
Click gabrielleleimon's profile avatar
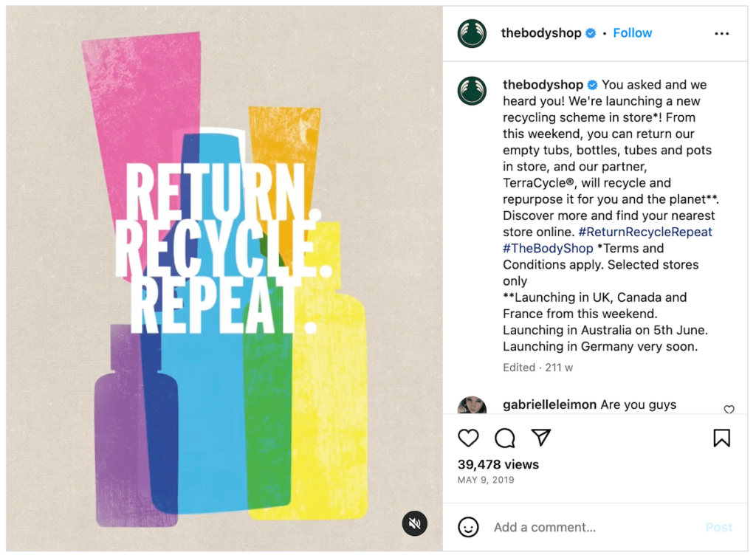pos(471,404)
